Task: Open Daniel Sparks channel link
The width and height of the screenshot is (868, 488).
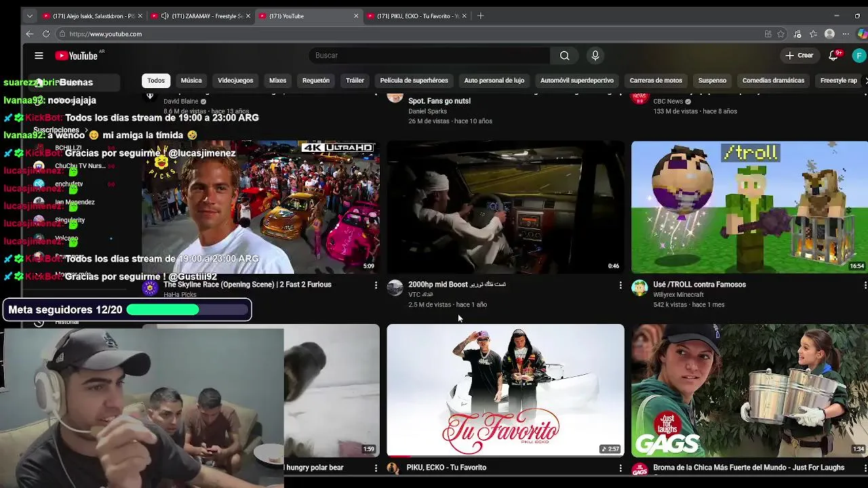Action: (x=427, y=111)
